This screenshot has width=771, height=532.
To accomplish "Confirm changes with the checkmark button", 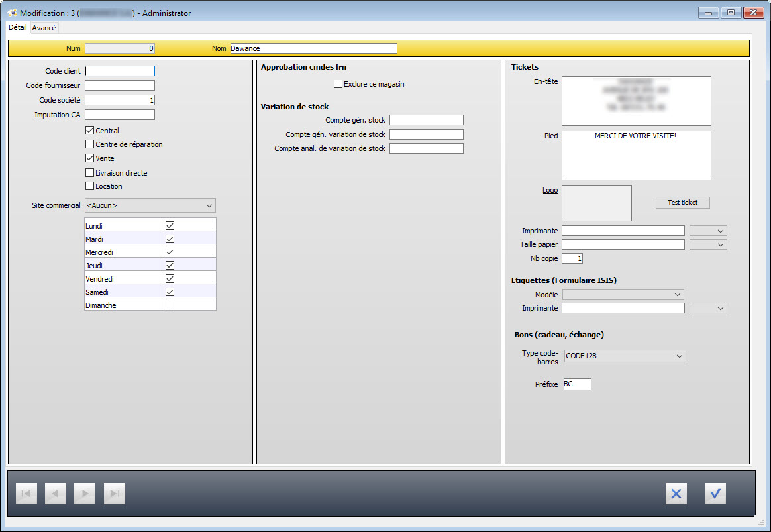I will [x=715, y=494].
